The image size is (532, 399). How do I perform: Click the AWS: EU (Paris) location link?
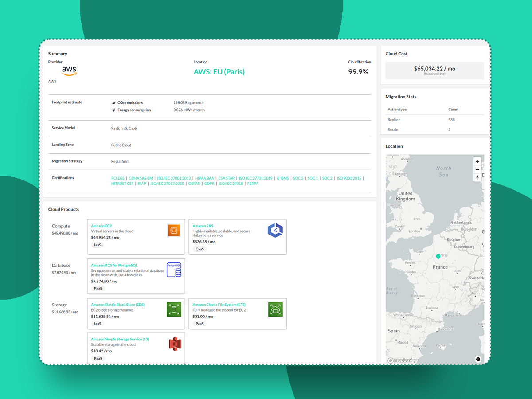(x=219, y=71)
